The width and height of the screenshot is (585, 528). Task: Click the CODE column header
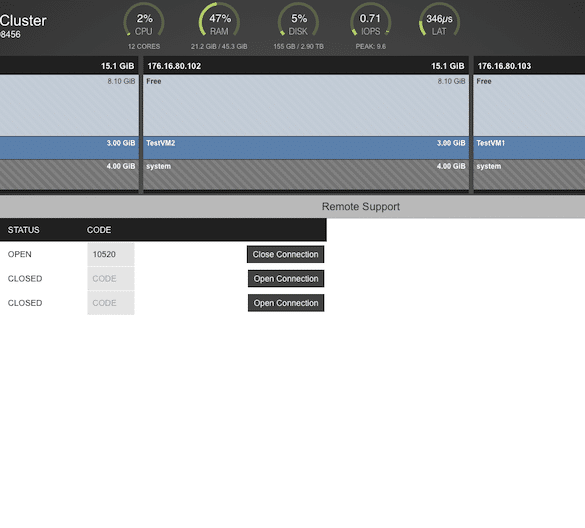click(99, 230)
